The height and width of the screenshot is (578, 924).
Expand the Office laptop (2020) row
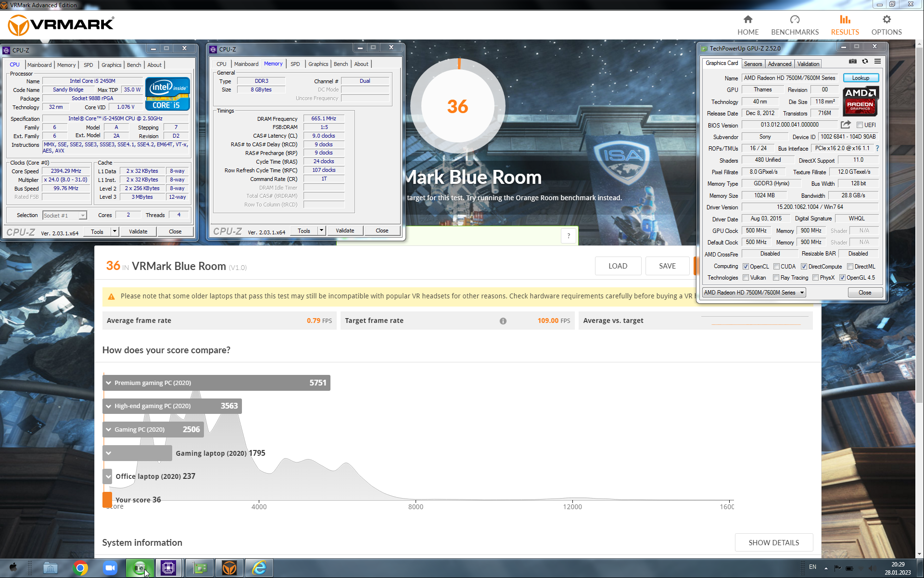click(x=108, y=476)
